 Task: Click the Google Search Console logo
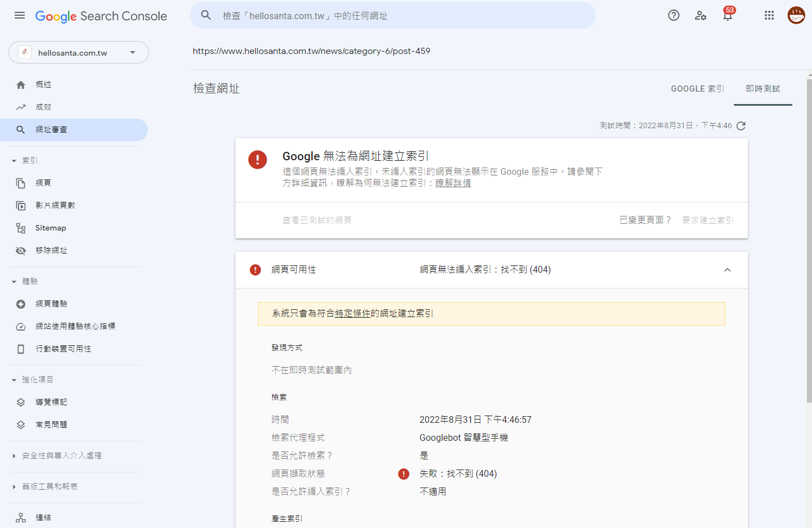(x=101, y=16)
